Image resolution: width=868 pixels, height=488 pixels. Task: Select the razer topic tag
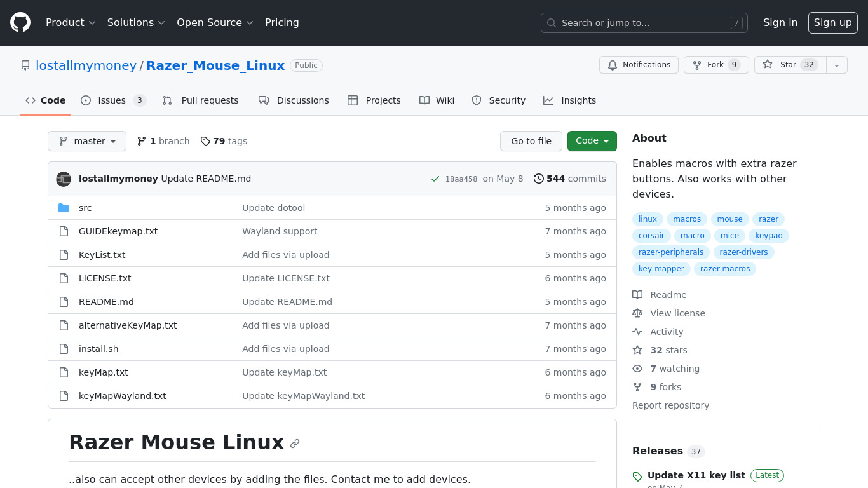tap(768, 219)
